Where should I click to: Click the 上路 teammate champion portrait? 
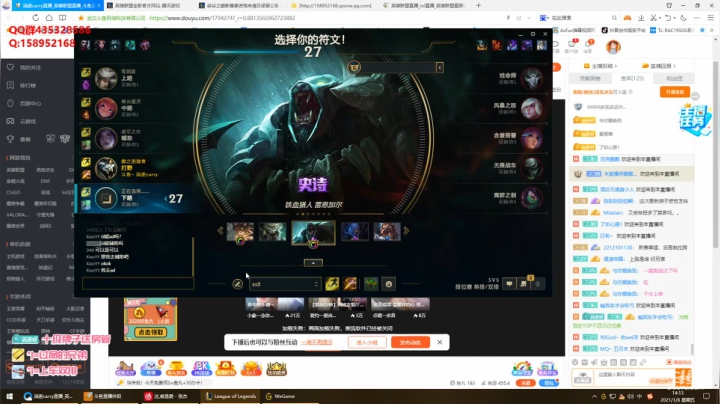[x=106, y=79]
